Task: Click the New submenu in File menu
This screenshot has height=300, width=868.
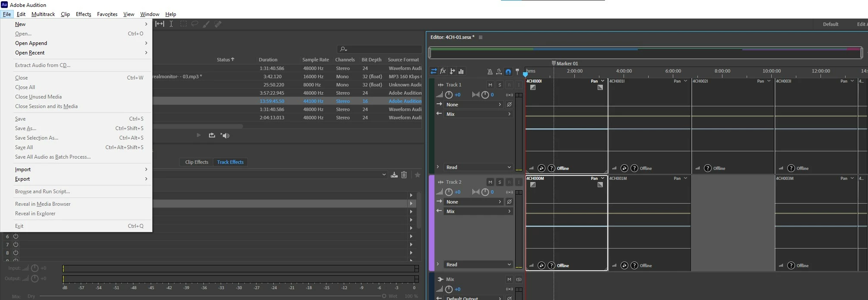Action: click(x=76, y=24)
